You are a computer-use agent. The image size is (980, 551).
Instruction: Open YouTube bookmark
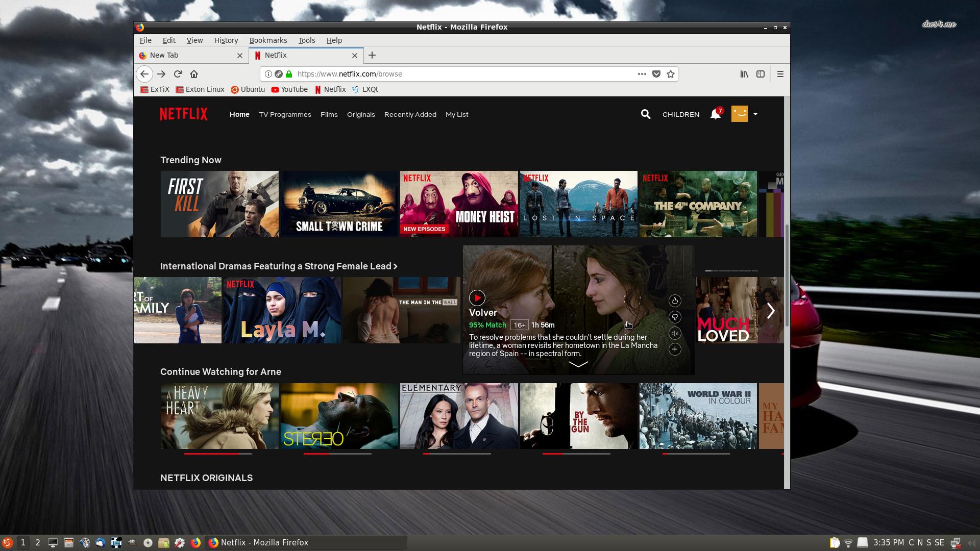coord(289,89)
